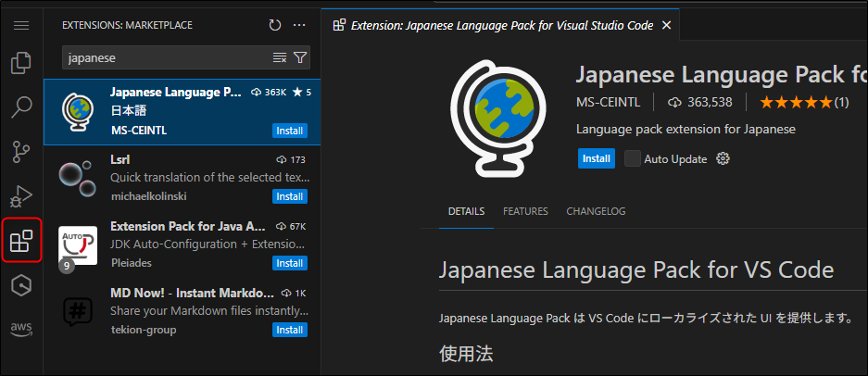
Task: Switch to the Features tab
Action: click(525, 211)
